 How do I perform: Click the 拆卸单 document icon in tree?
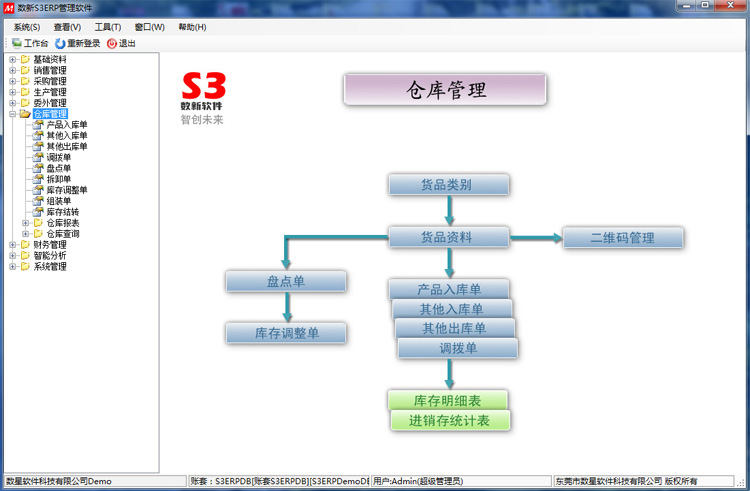38,179
